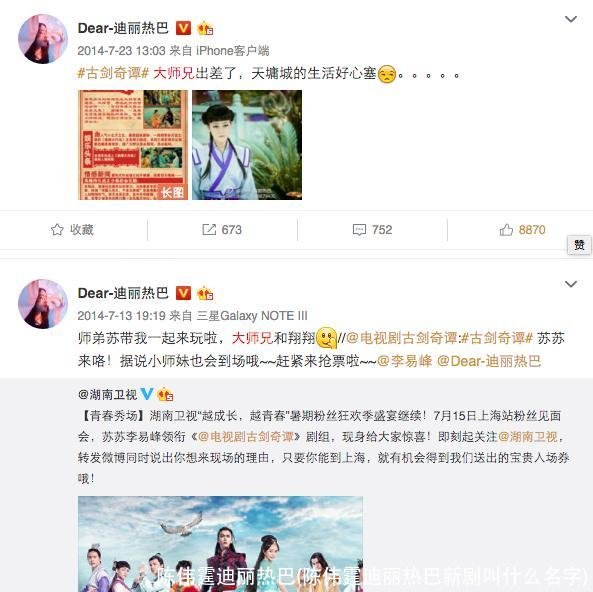Expand second post's chevron menu
Image resolution: width=593 pixels, height=592 pixels.
(571, 284)
